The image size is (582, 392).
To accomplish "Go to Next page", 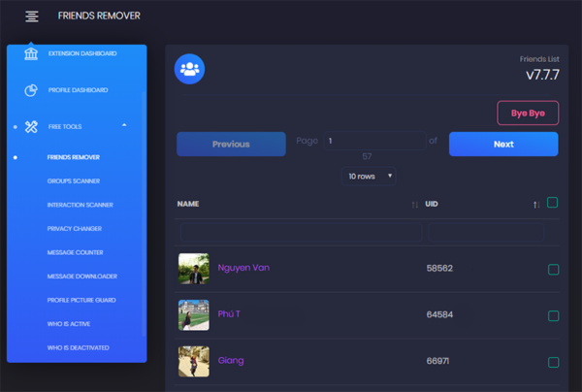I will point(502,144).
